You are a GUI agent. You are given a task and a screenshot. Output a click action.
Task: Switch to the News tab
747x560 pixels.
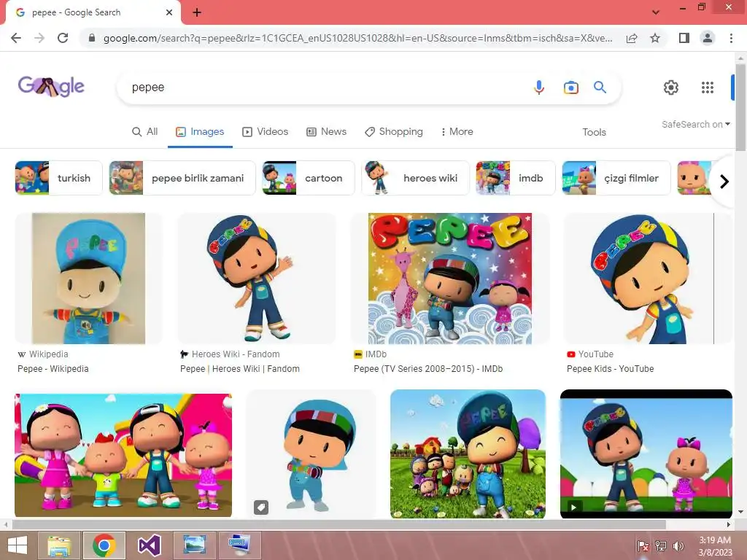click(326, 132)
